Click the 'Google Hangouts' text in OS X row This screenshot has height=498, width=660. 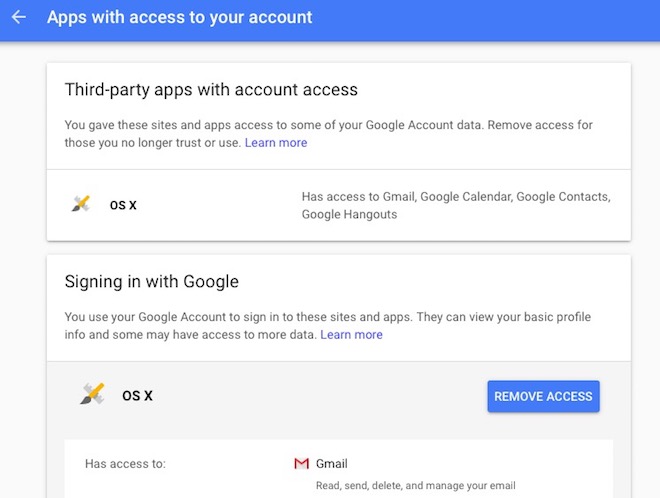(349, 214)
